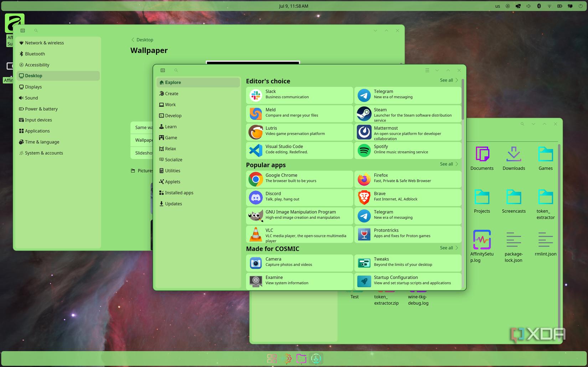The image size is (588, 367).
Task: Open the Documents folder in Files
Action: point(482,158)
